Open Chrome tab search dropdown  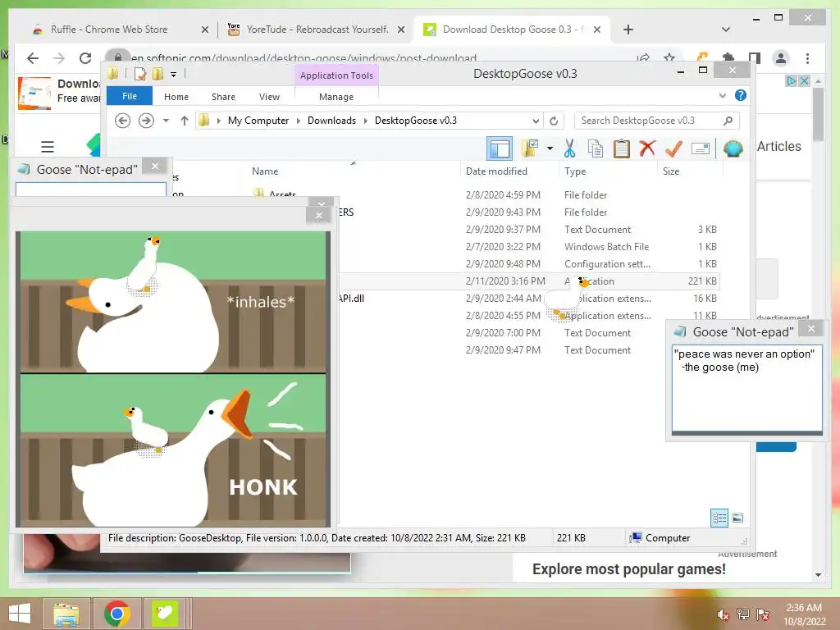point(725,30)
